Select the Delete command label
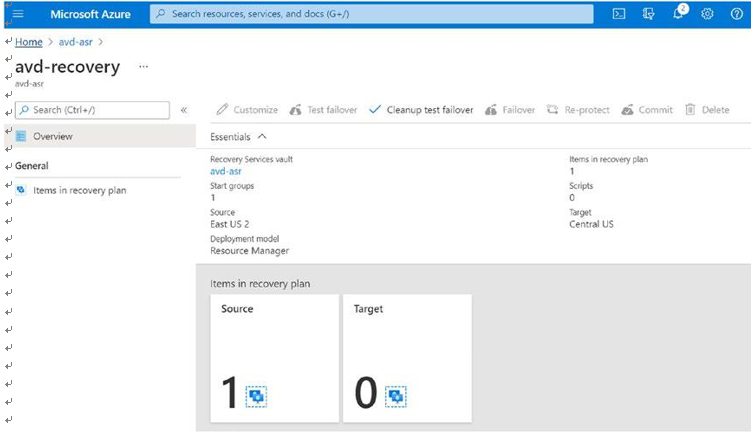This screenshot has width=755, height=435. pyautogui.click(x=716, y=110)
